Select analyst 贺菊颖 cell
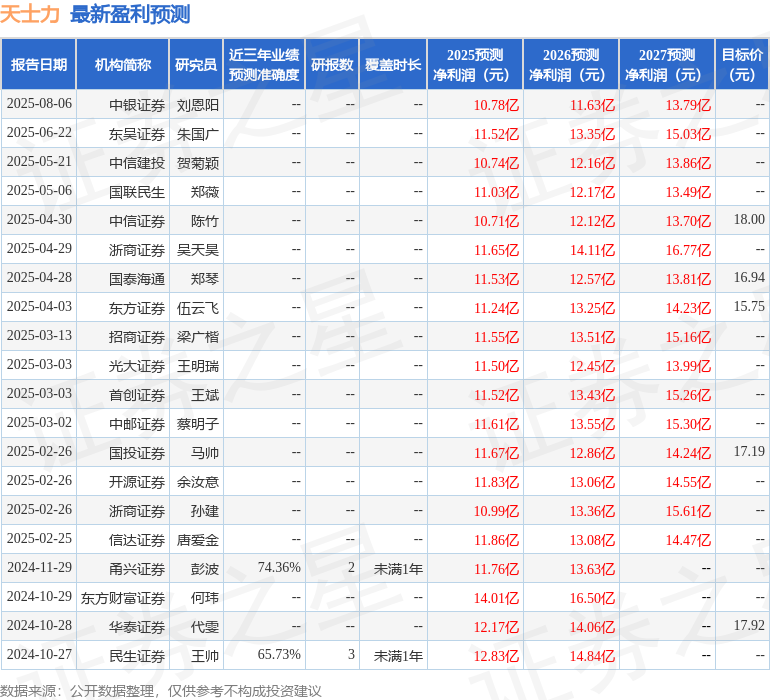770x700 pixels. pyautogui.click(x=197, y=163)
